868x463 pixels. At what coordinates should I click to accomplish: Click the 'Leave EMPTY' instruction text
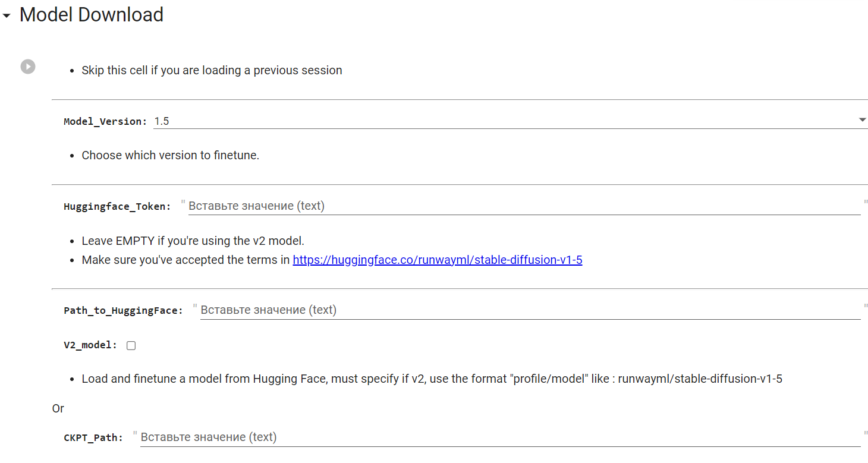(193, 241)
